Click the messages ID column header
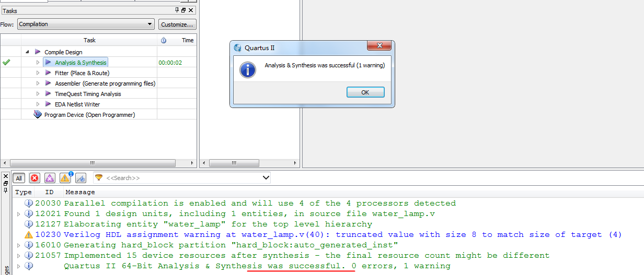Image resolution: width=644 pixels, height=275 pixels. point(50,193)
